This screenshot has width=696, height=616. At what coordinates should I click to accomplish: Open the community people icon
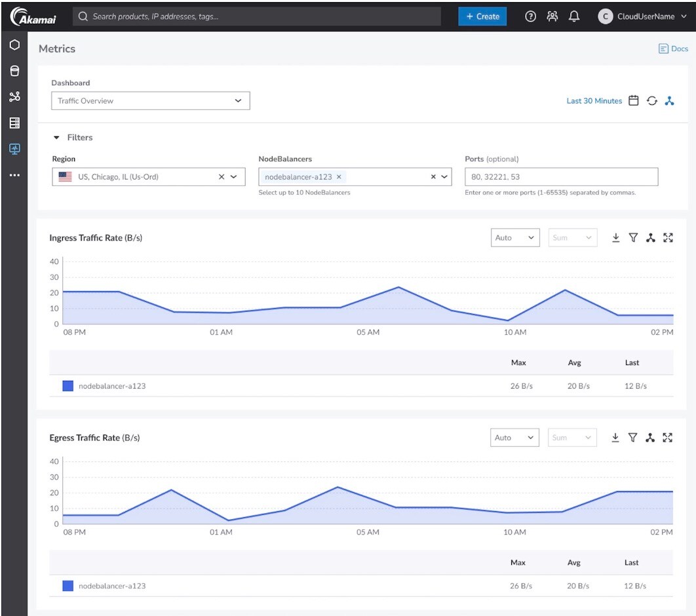point(552,16)
